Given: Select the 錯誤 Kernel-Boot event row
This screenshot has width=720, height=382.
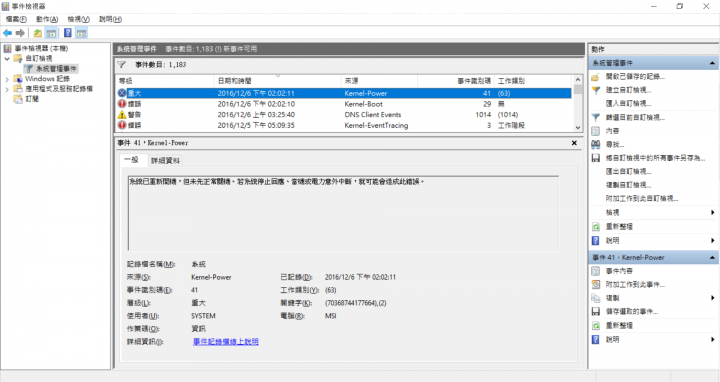Looking at the screenshot, I should click(343, 104).
